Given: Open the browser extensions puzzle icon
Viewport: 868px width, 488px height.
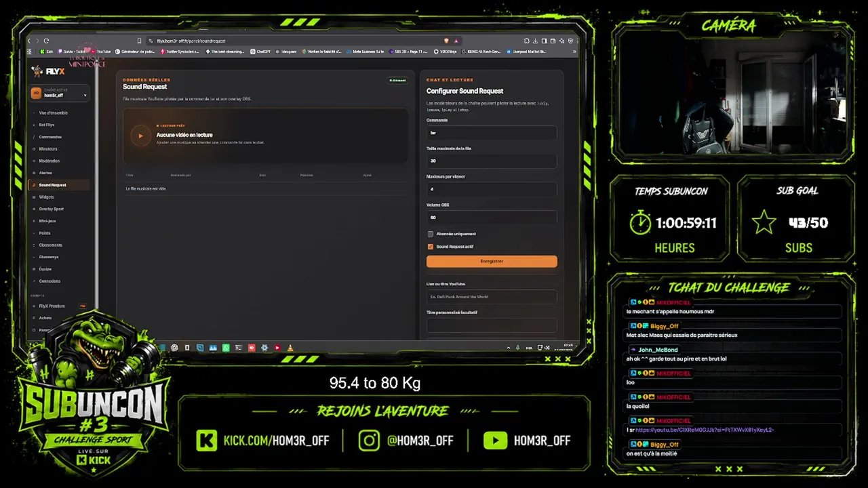Looking at the screenshot, I should pos(527,41).
